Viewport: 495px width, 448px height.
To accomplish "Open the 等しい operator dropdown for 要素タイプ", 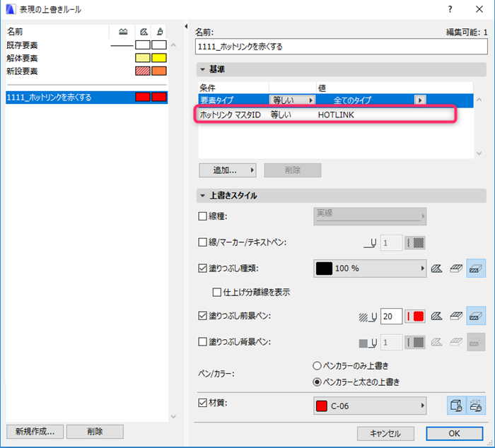I will pyautogui.click(x=292, y=100).
